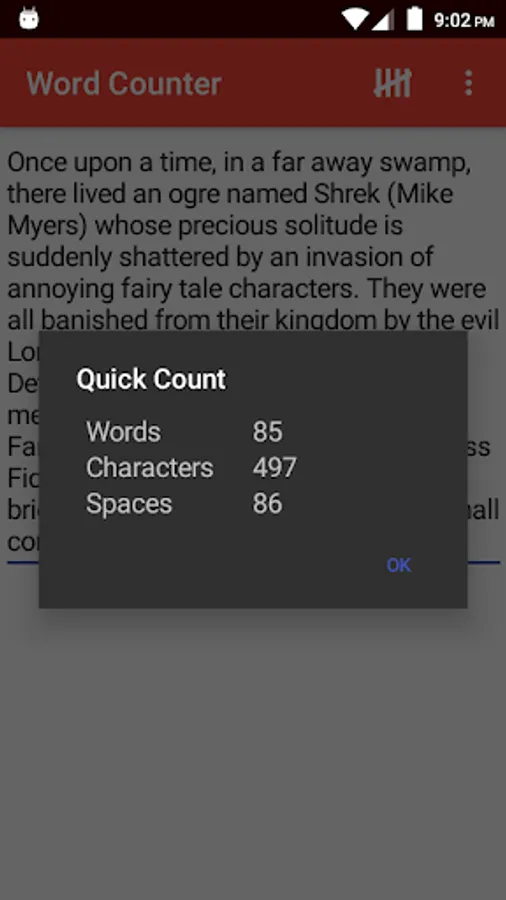Select the Spaces label
Image resolution: width=506 pixels, height=900 pixels.
129,504
